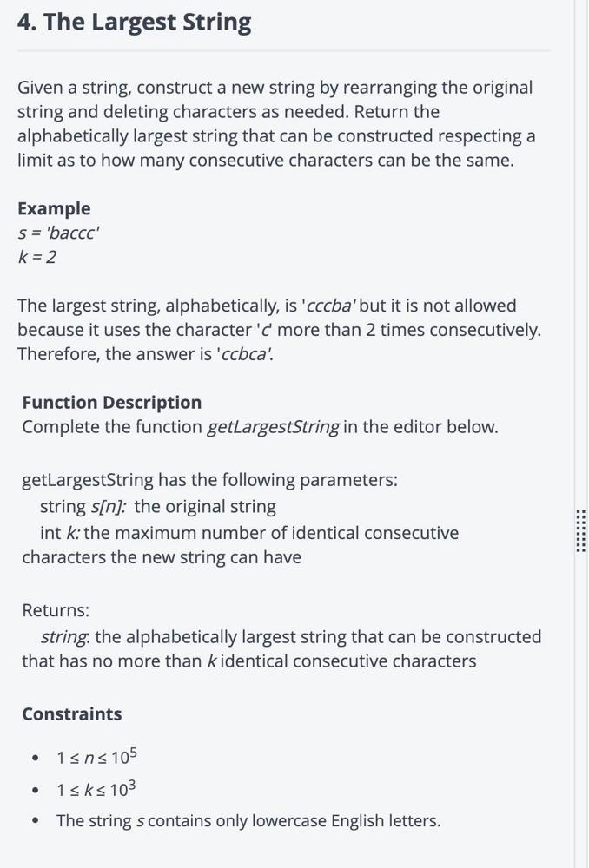Click the horizontal rule under the title
This screenshot has height=868, width=589.
coord(284,51)
